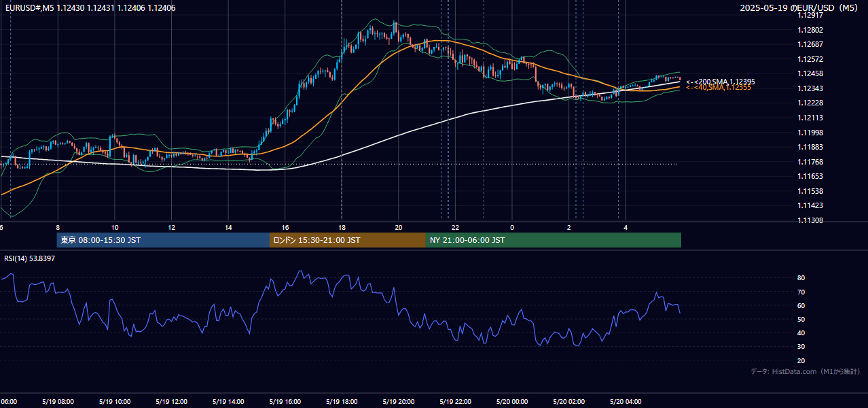Screen dimensions: 868x408
Task: Click price axis value 1.12802
Action: tap(810, 30)
